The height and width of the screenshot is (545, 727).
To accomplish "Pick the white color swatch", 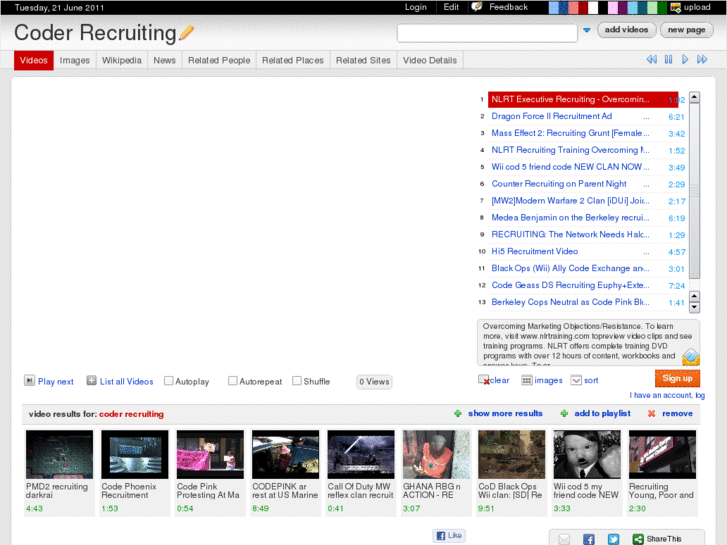I will coord(593,7).
